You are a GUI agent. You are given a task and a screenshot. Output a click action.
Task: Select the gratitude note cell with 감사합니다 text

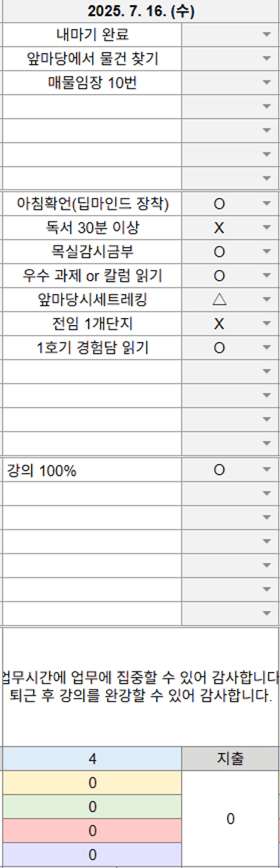pyautogui.click(x=141, y=687)
